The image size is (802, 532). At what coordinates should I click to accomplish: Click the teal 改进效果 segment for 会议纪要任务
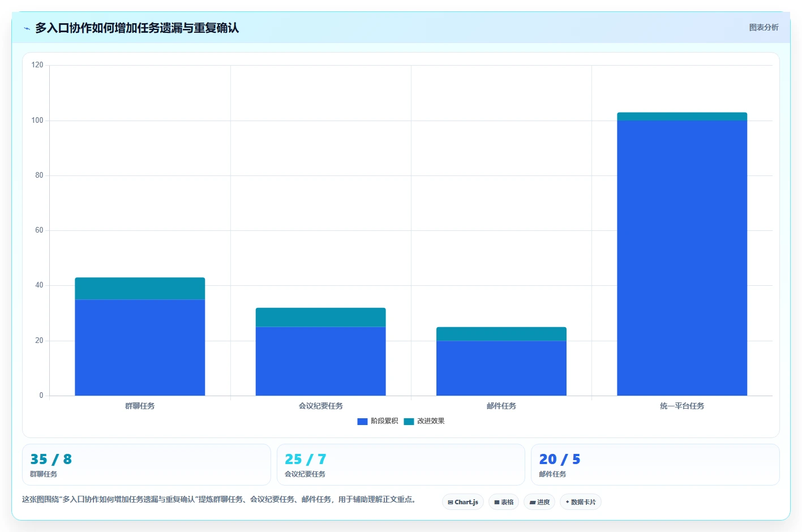tap(320, 318)
